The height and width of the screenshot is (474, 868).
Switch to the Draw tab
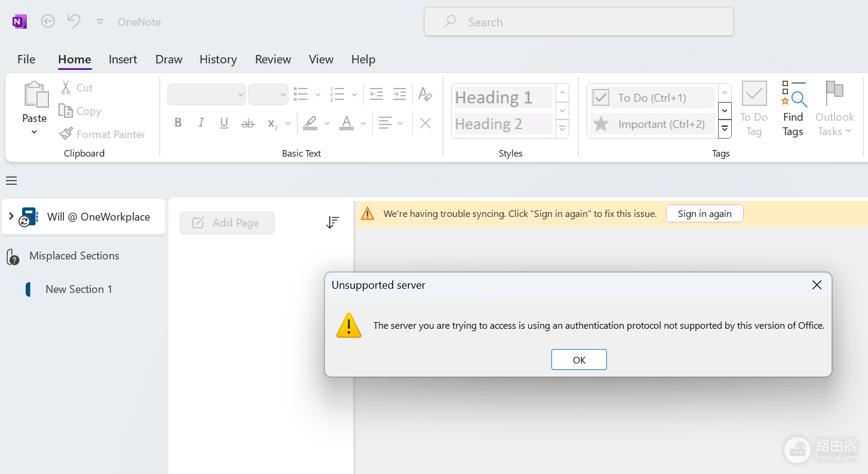click(x=169, y=59)
